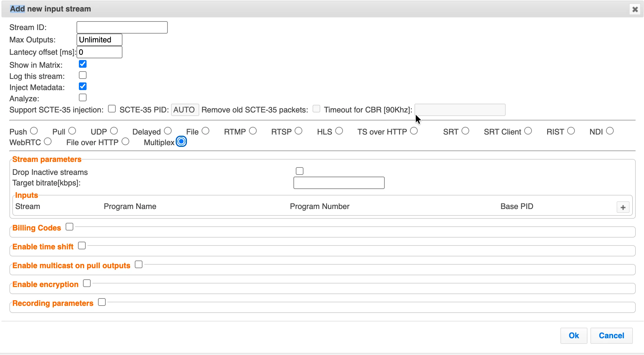Click the Base PID column header

[x=517, y=206]
